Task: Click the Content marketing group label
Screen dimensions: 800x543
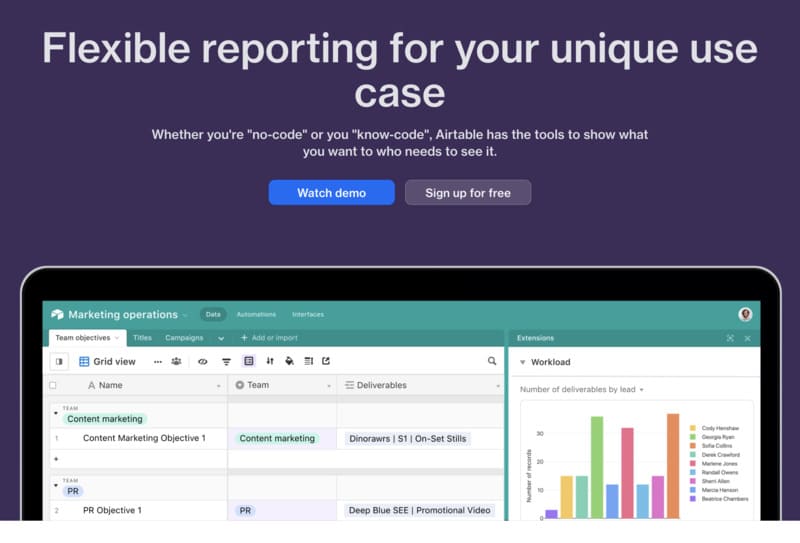Action: click(105, 419)
